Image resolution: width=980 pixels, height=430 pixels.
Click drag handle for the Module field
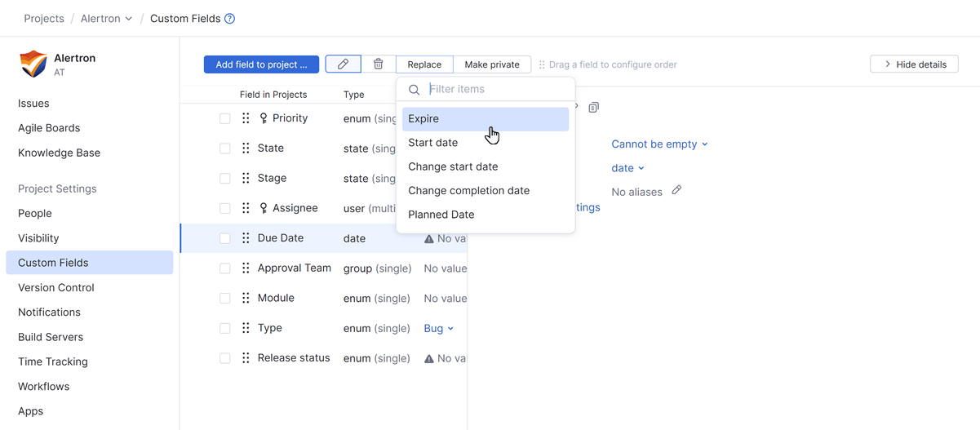point(246,299)
